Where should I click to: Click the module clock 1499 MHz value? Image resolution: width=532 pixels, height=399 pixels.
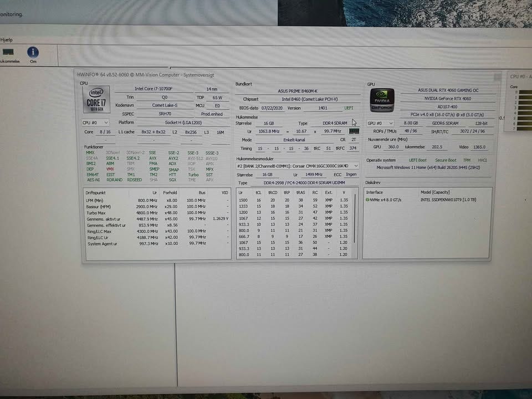click(314, 175)
